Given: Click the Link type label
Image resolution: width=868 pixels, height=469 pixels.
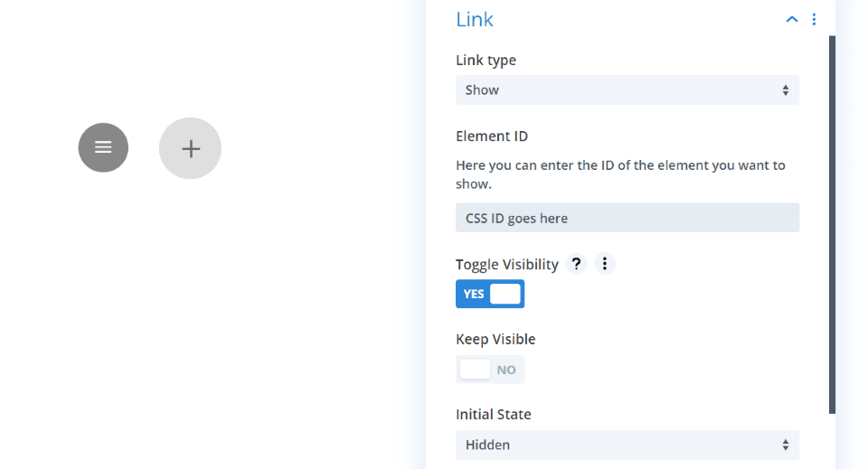Looking at the screenshot, I should pyautogui.click(x=486, y=61).
